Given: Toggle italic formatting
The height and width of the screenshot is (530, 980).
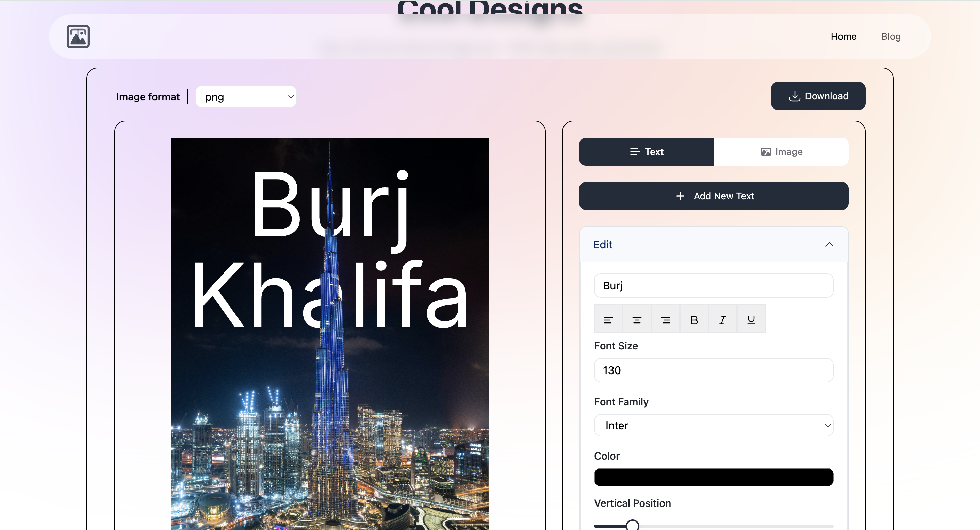Looking at the screenshot, I should point(722,320).
